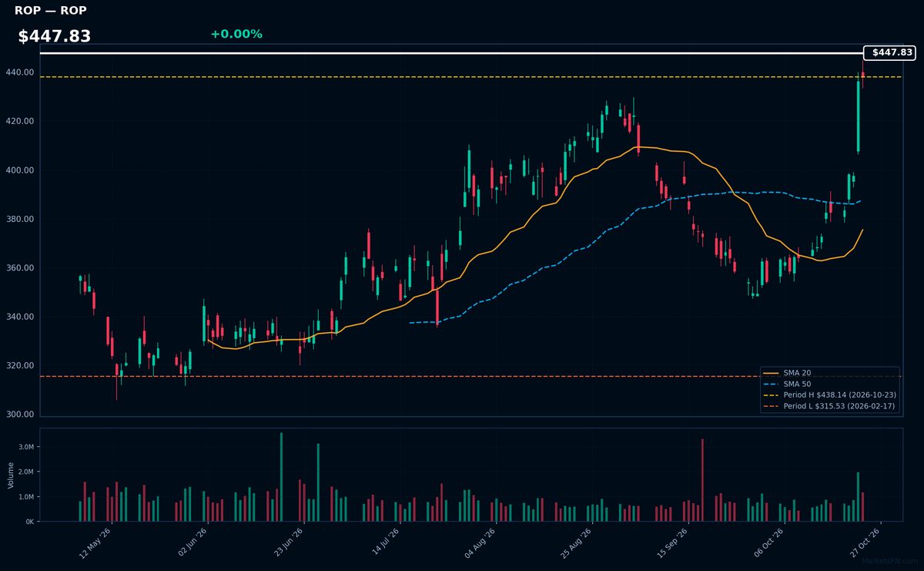
Task: Select the 04 Aug '26 date label
Action: [x=479, y=542]
